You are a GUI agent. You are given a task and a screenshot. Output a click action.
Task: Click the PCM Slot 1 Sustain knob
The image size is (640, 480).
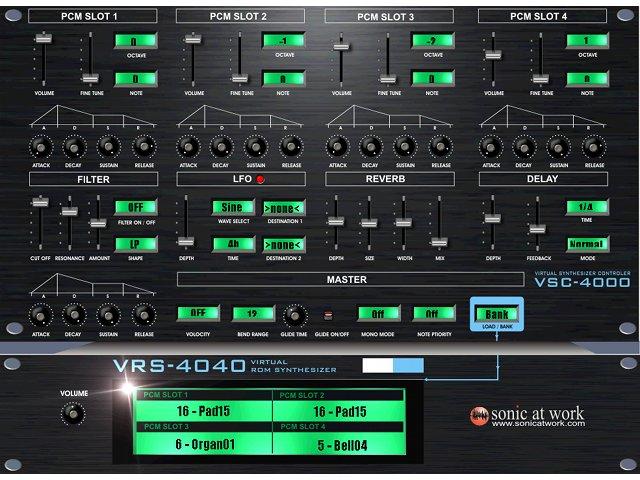pos(109,147)
